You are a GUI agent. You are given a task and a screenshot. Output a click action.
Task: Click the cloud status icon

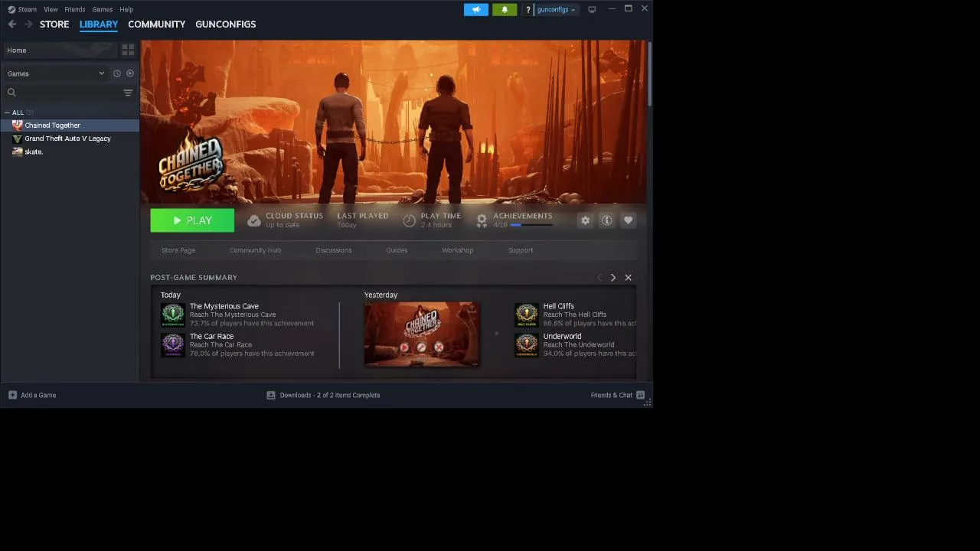click(254, 220)
